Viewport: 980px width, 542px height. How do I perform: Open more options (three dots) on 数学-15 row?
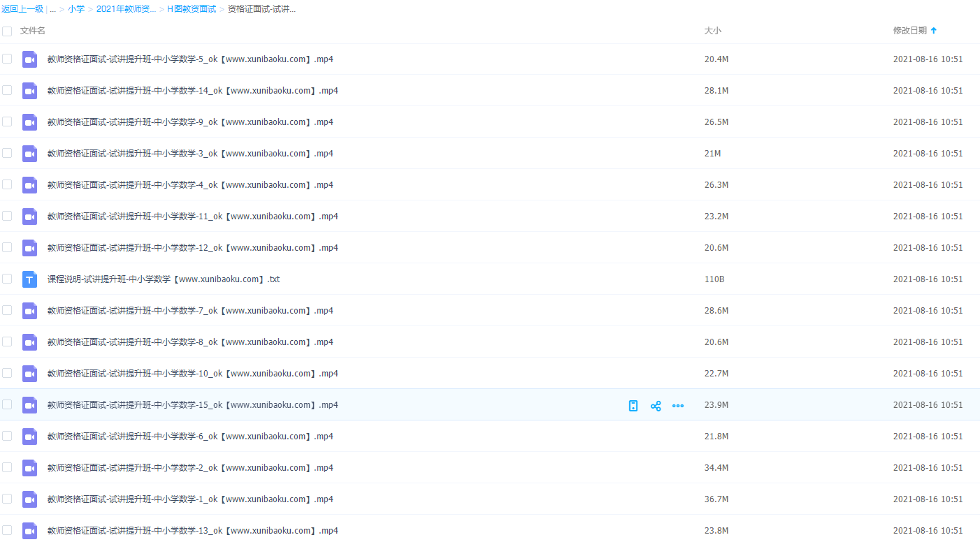pos(678,406)
